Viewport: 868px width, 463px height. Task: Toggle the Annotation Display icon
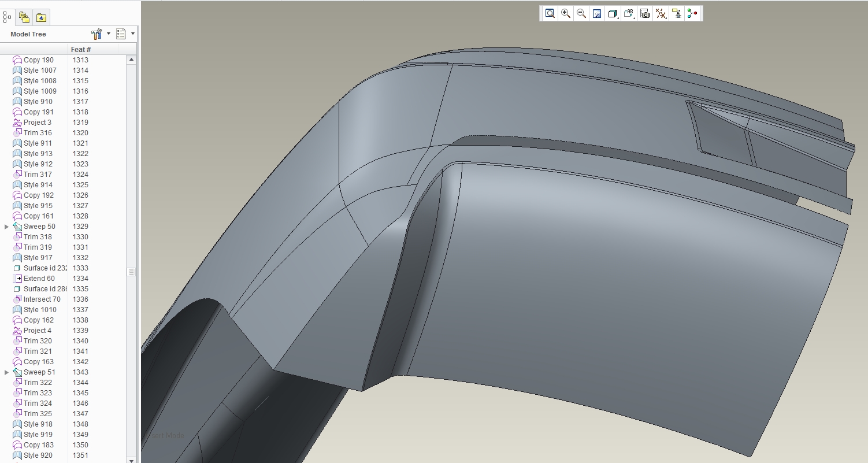pos(677,13)
